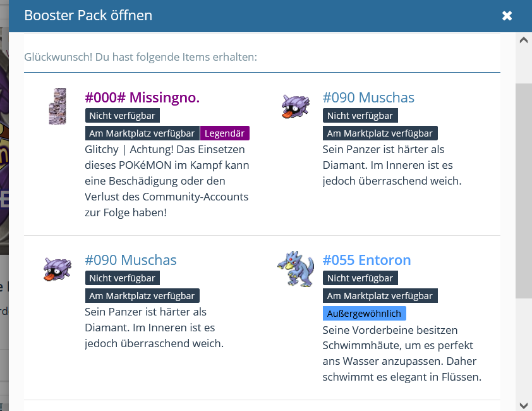
Task: Click Nicht verfügbar badge under Missingno.
Action: click(122, 116)
